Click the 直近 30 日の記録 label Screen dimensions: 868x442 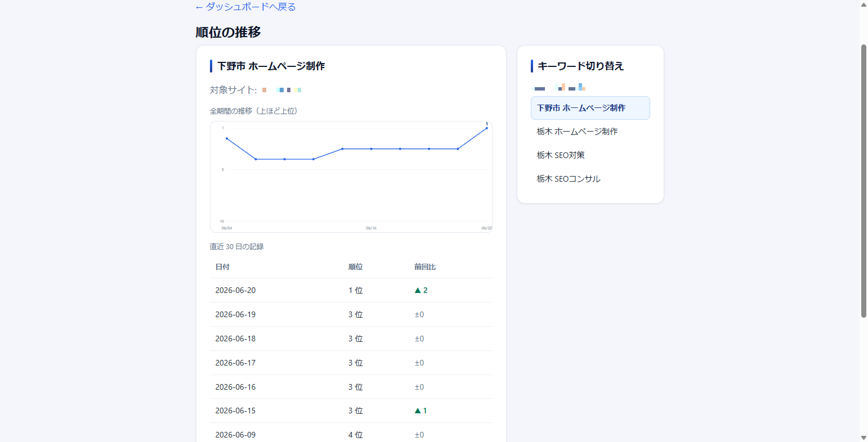[x=237, y=247]
